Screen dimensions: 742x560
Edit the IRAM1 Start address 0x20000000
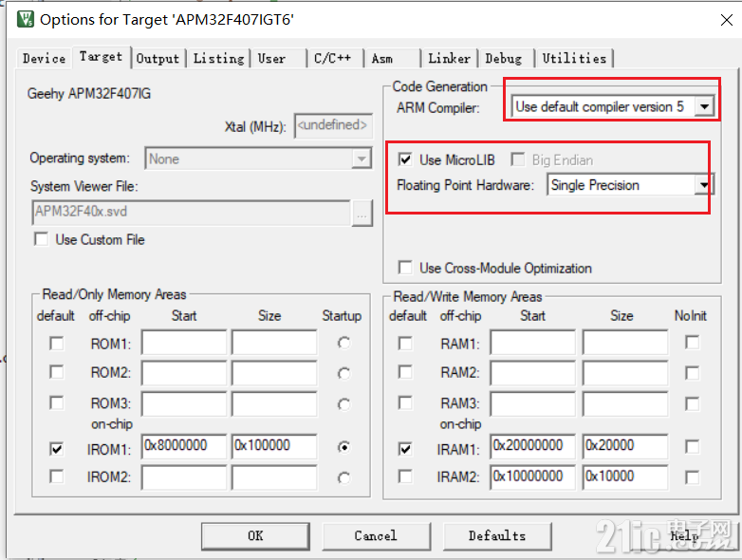[533, 446]
